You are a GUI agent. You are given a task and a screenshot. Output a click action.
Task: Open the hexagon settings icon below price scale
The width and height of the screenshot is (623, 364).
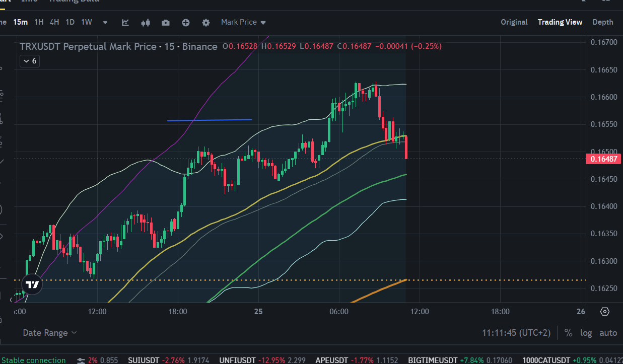pos(605,312)
